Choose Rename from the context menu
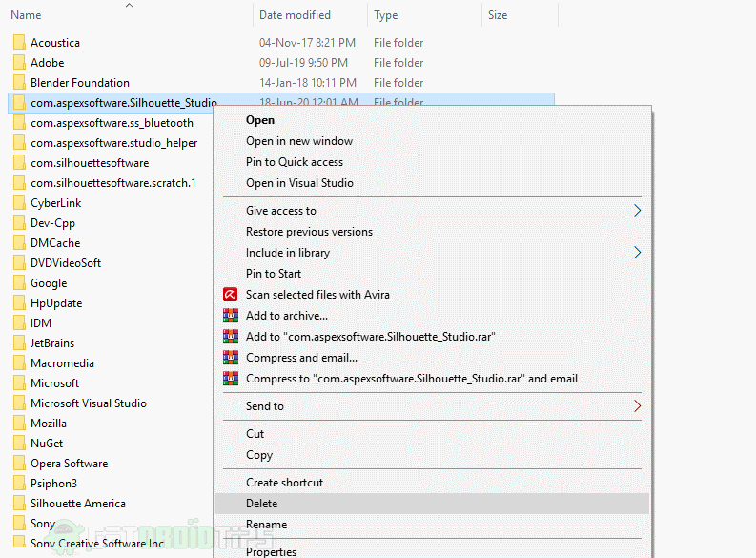The height and width of the screenshot is (558, 756). click(x=266, y=525)
